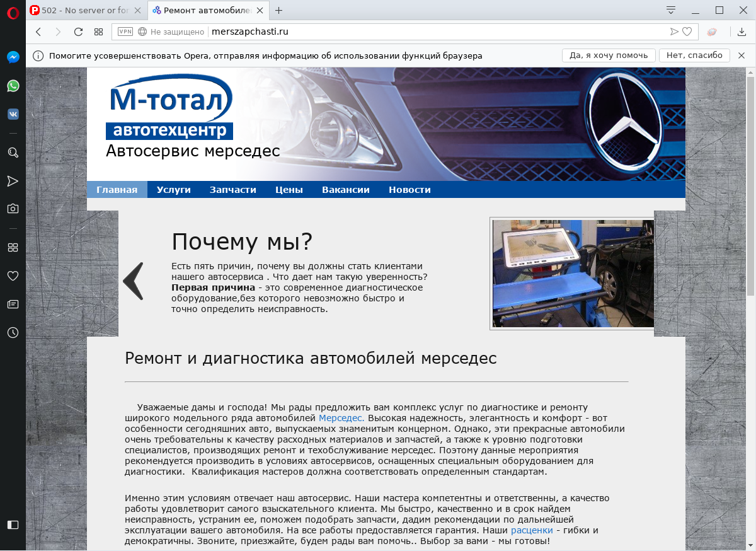Follow the расценки link in the text
Screen dimensions: 756x551
tap(532, 530)
